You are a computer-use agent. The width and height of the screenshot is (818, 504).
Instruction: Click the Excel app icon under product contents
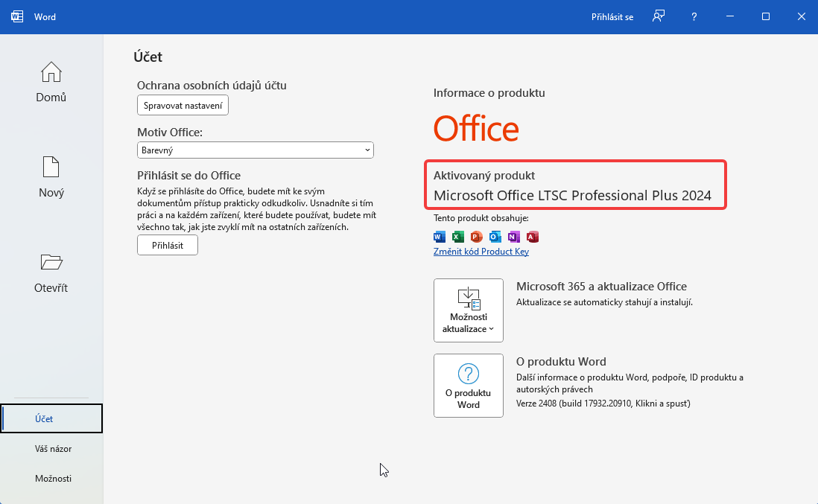click(458, 237)
